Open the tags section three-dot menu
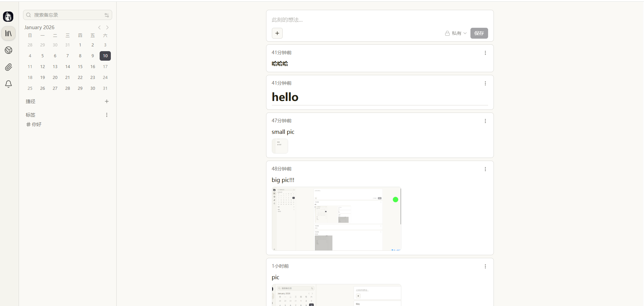644x306 pixels. [107, 115]
